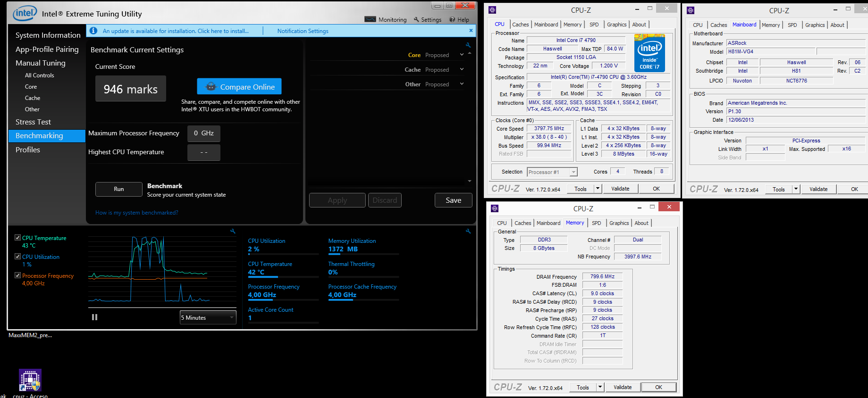Image resolution: width=868 pixels, height=398 pixels.
Task: Open the cpuz desktop shortcut icon
Action: [30, 380]
